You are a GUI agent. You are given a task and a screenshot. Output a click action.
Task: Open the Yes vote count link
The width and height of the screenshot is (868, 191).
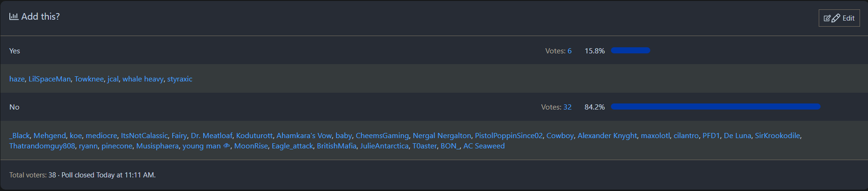pyautogui.click(x=569, y=51)
